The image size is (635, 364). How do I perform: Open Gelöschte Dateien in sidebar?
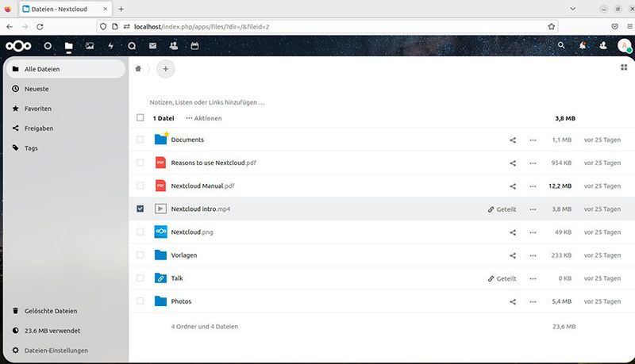pos(66,311)
